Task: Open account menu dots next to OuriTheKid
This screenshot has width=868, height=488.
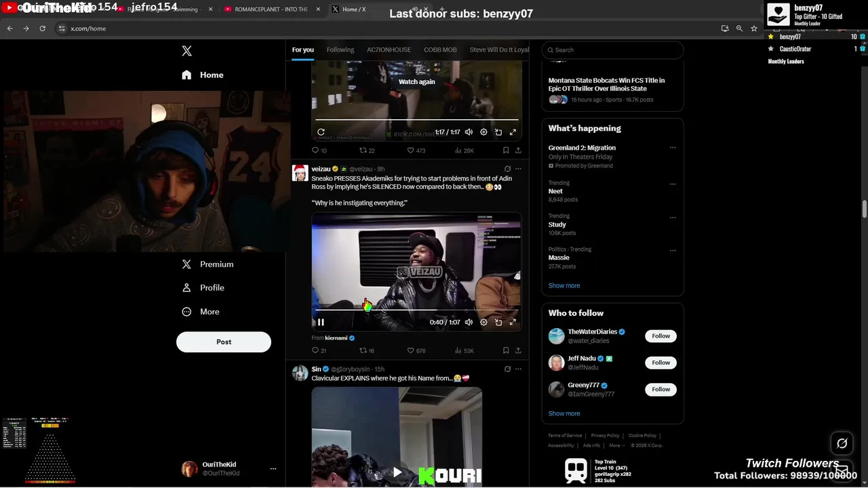Action: tap(273, 468)
